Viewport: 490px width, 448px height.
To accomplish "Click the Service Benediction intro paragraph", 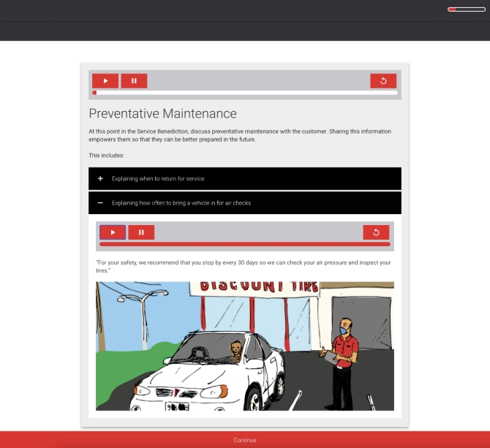I will [240, 135].
